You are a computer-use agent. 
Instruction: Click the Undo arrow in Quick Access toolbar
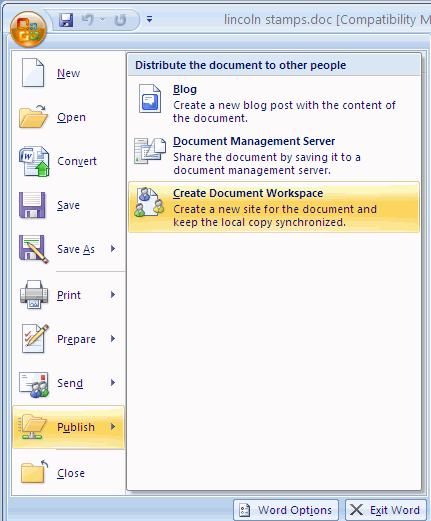(x=88, y=20)
